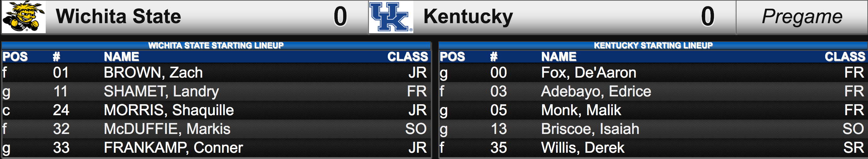Select the Wichita State team name
Screen dimensions: 868x159
click(x=118, y=16)
